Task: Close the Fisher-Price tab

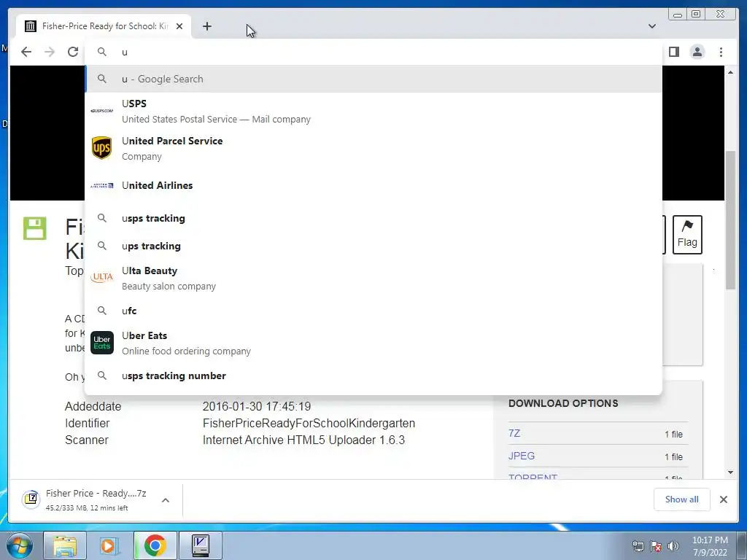Action: tap(179, 26)
